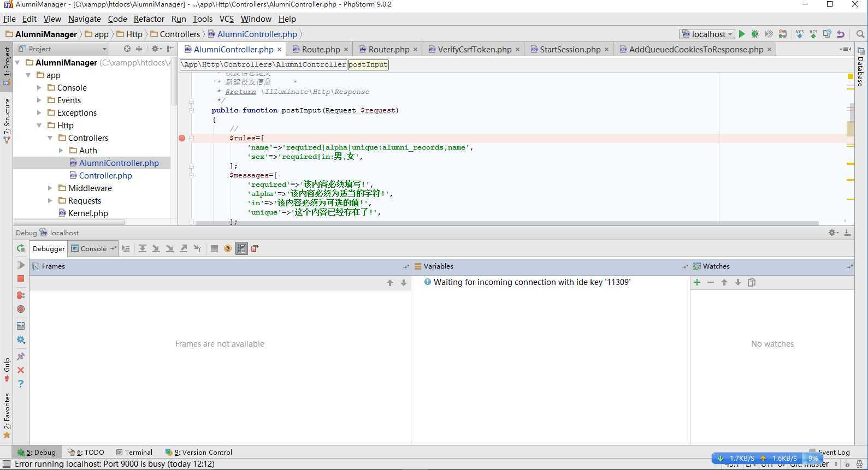Image resolution: width=868 pixels, height=470 pixels.
Task: Open Project panel settings gear
Action: (156, 49)
